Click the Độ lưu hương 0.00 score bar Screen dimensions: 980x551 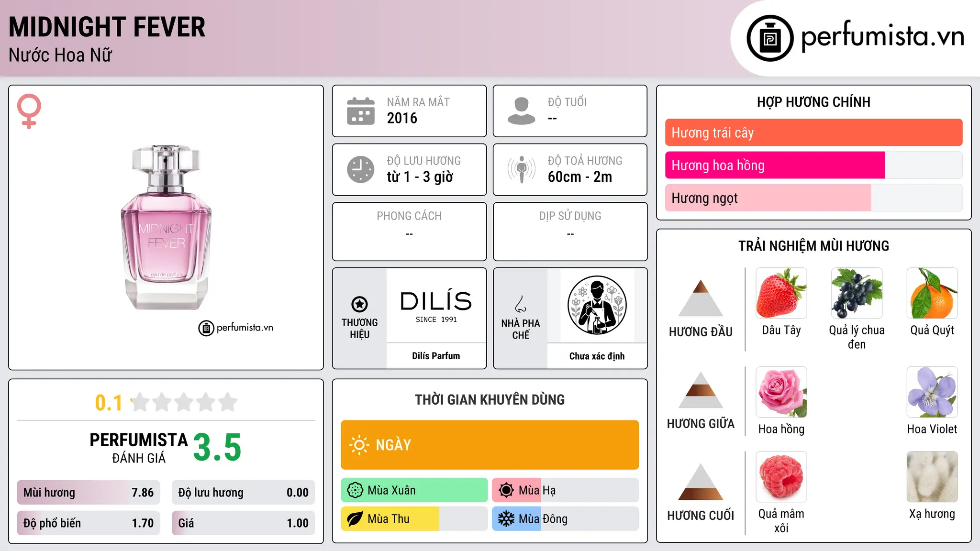click(244, 493)
